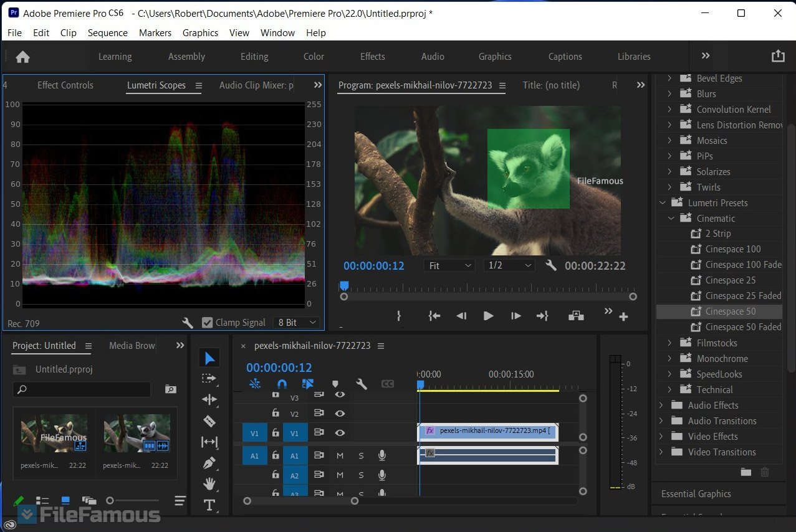The width and height of the screenshot is (796, 532).
Task: Toggle Linked Selection in timeline
Action: point(308,384)
